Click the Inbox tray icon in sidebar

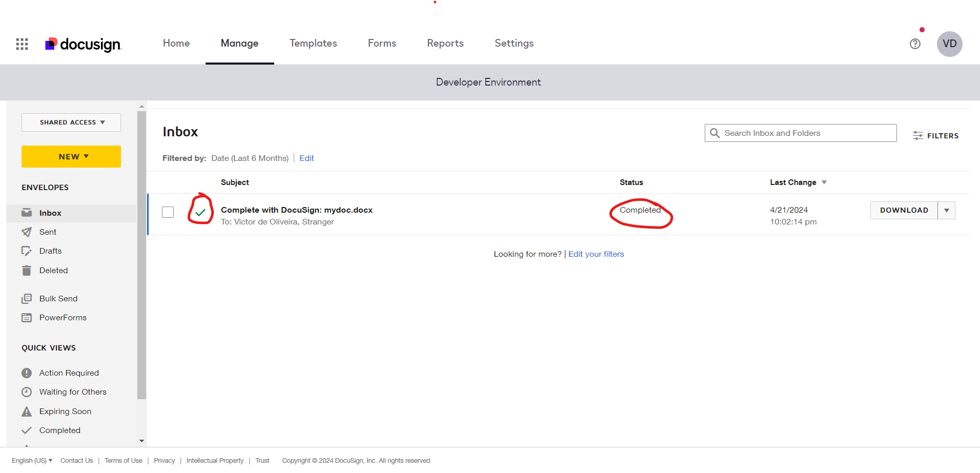pos(27,213)
